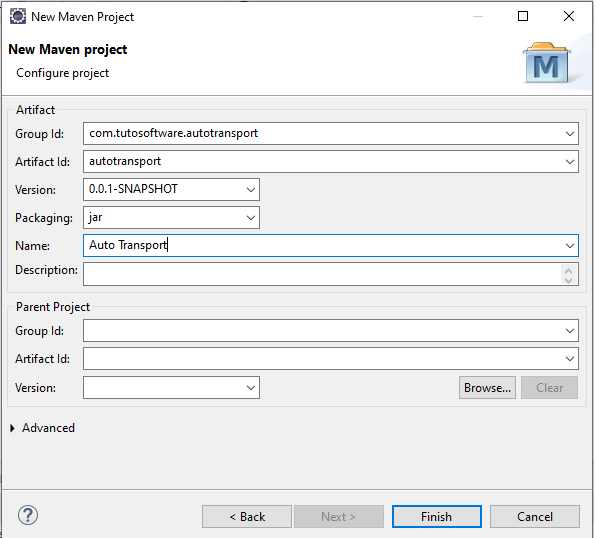This screenshot has height=538, width=598.
Task: Click the Next > button
Action: coord(339,517)
